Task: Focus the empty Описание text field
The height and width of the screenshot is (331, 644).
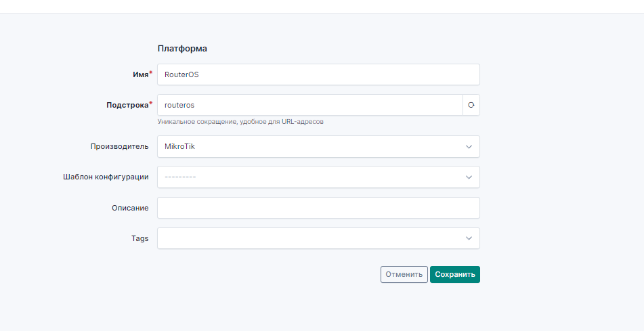Action: click(x=318, y=208)
